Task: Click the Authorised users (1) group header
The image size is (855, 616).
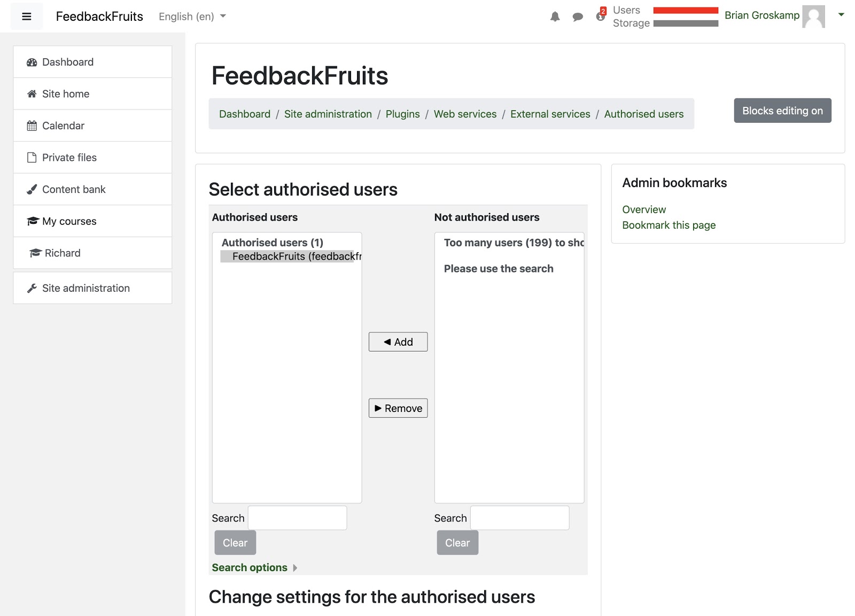Action: (273, 243)
